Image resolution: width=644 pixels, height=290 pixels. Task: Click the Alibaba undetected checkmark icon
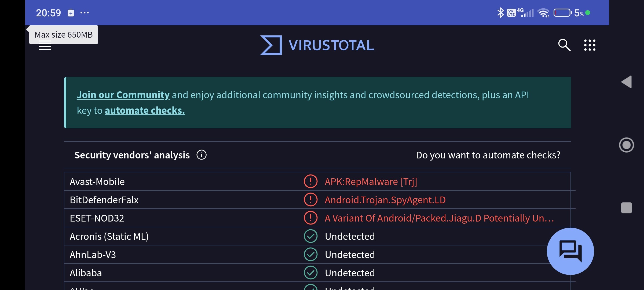311,273
